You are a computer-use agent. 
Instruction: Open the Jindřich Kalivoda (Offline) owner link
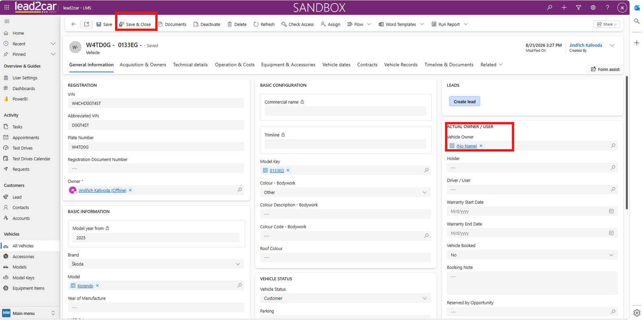coord(103,191)
